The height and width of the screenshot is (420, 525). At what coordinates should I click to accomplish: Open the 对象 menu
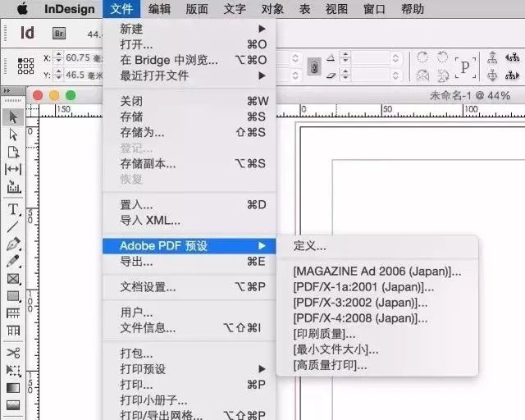[272, 9]
